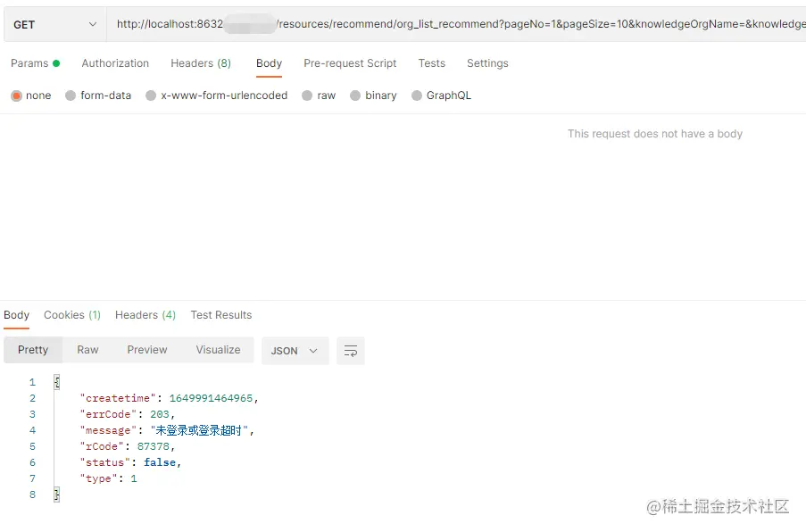Open the response Cookies (1) tab
Viewport: 806px width, 532px height.
coord(72,315)
